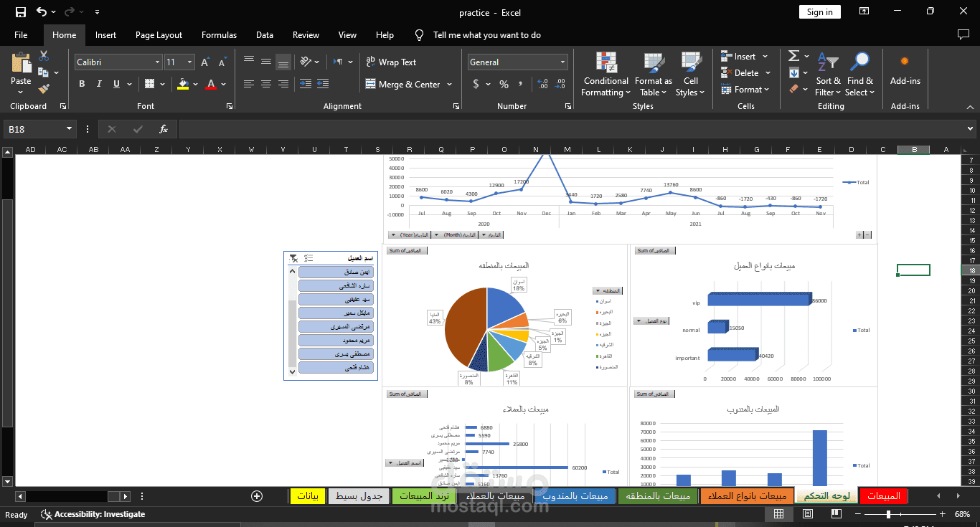Click Tell me what you want to do

click(487, 34)
